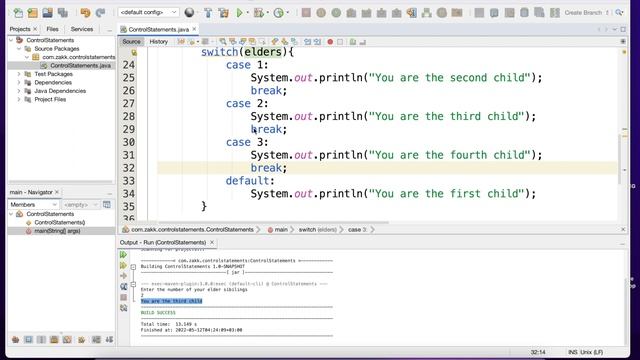The image size is (640, 360).
Task: Click the output settings icon below stop button
Action: (123, 308)
